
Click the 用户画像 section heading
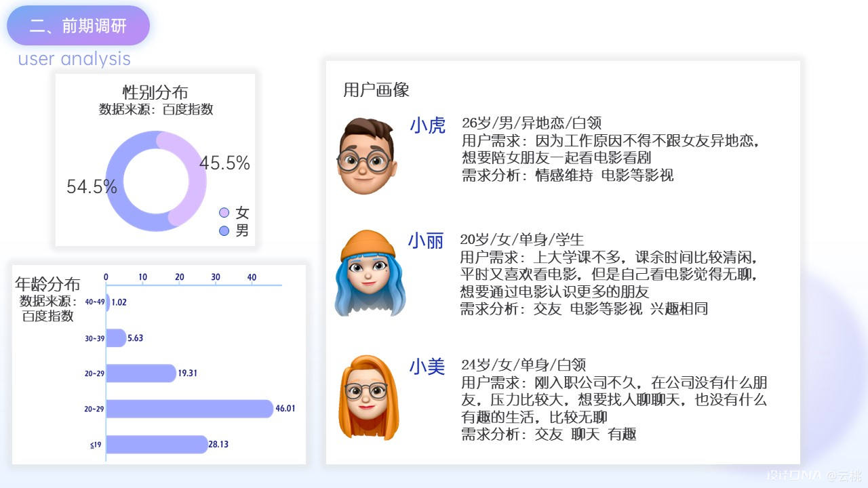tap(376, 90)
